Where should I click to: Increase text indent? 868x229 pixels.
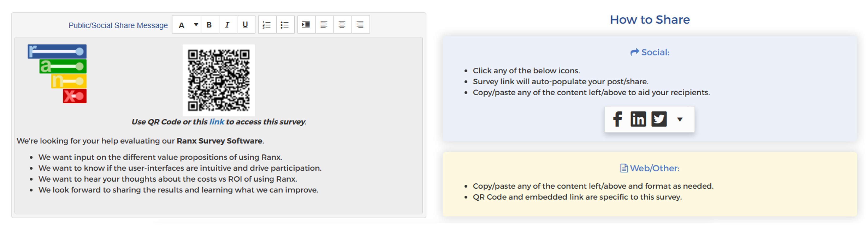click(306, 24)
